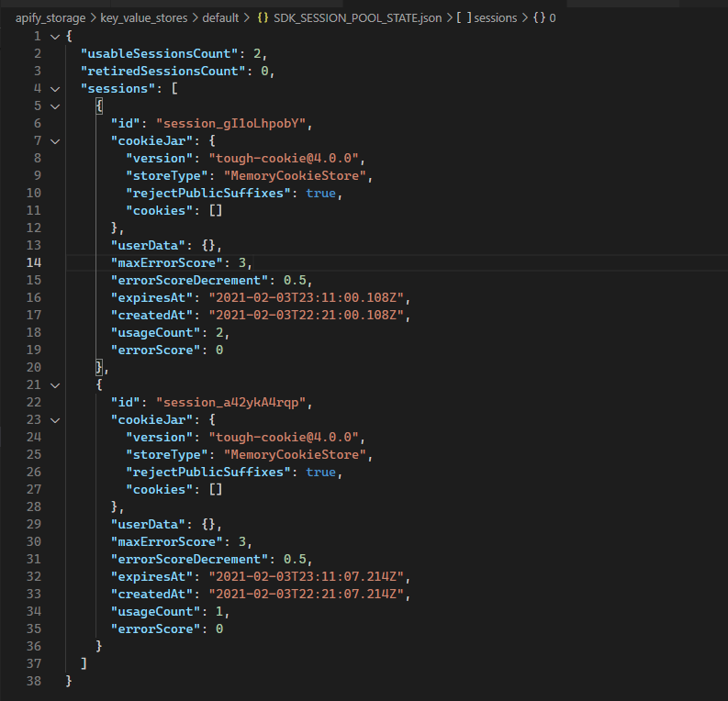Click expiresAt value "2021-02-03T23:11:07.214Z"
The image size is (728, 701).
click(307, 577)
